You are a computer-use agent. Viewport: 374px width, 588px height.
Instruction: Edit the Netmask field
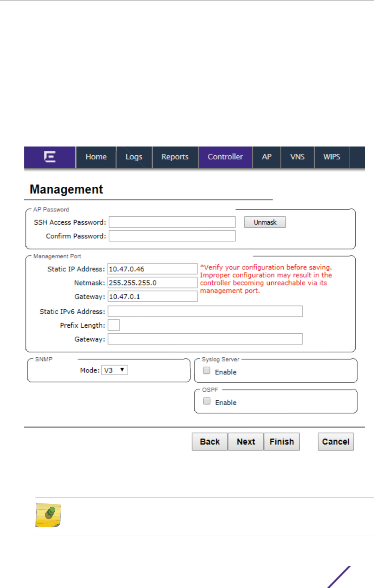(x=153, y=283)
